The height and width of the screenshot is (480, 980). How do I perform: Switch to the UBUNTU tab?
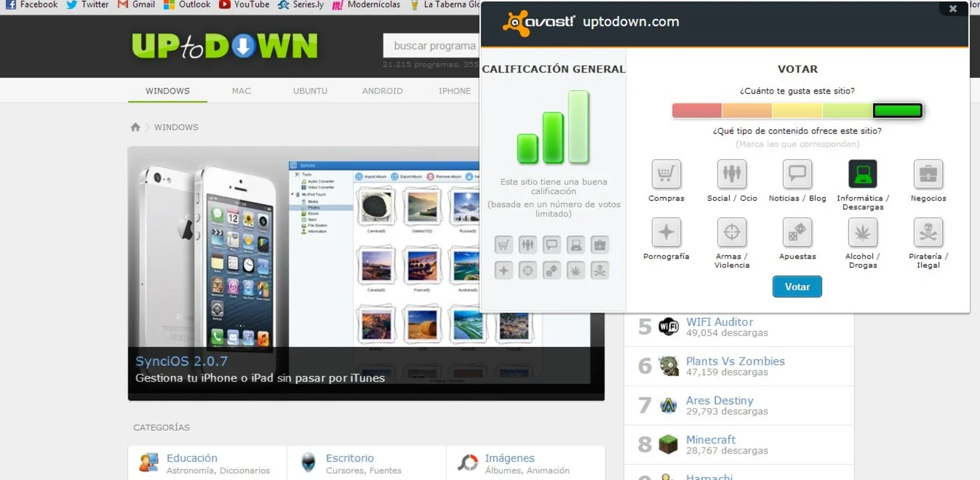pos(310,91)
